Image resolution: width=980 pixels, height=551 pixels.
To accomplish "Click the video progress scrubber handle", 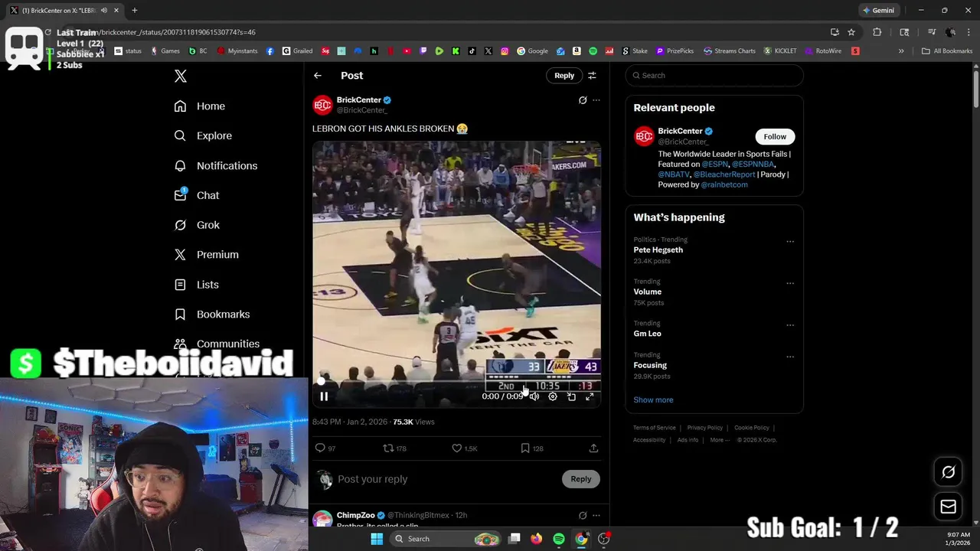I will [322, 381].
